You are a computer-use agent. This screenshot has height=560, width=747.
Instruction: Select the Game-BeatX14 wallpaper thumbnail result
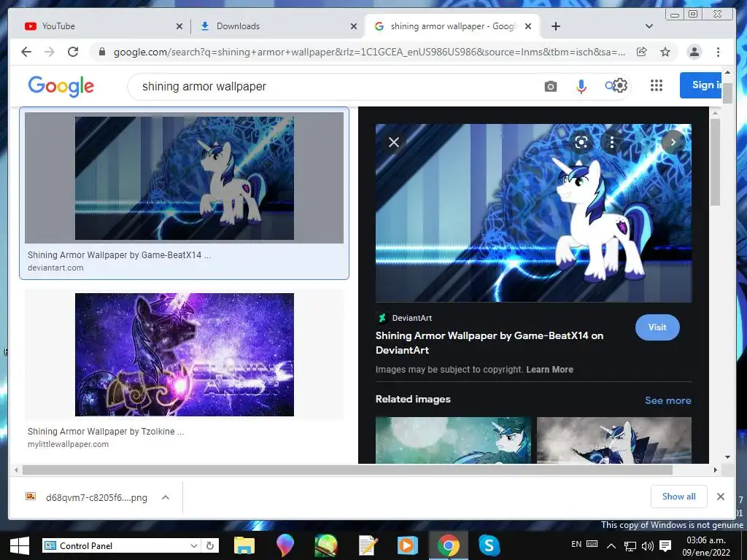click(184, 178)
